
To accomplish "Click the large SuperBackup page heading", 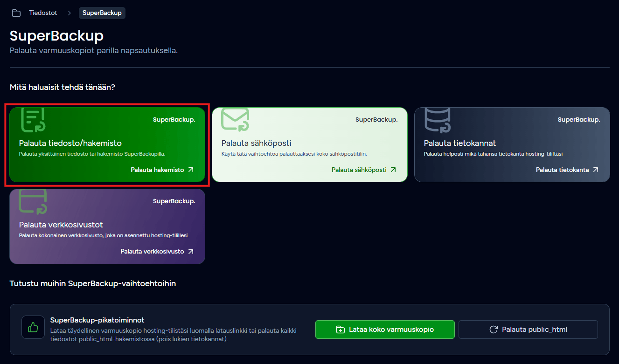I will [56, 36].
